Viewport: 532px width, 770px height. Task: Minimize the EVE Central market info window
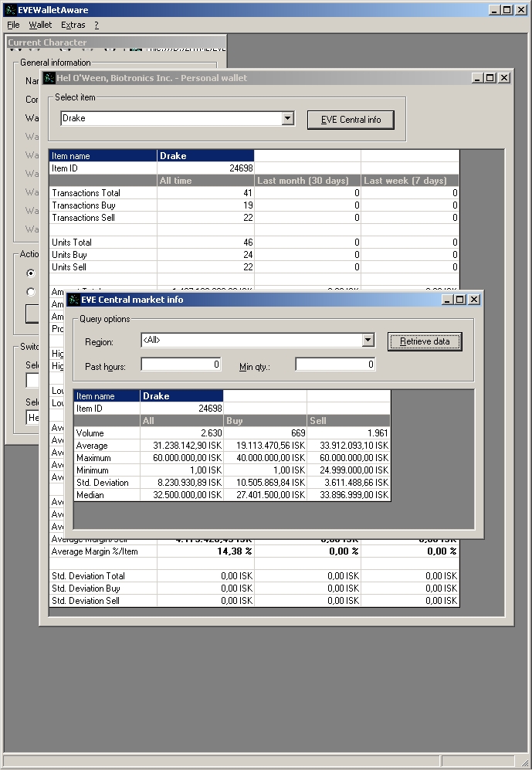pos(447,300)
